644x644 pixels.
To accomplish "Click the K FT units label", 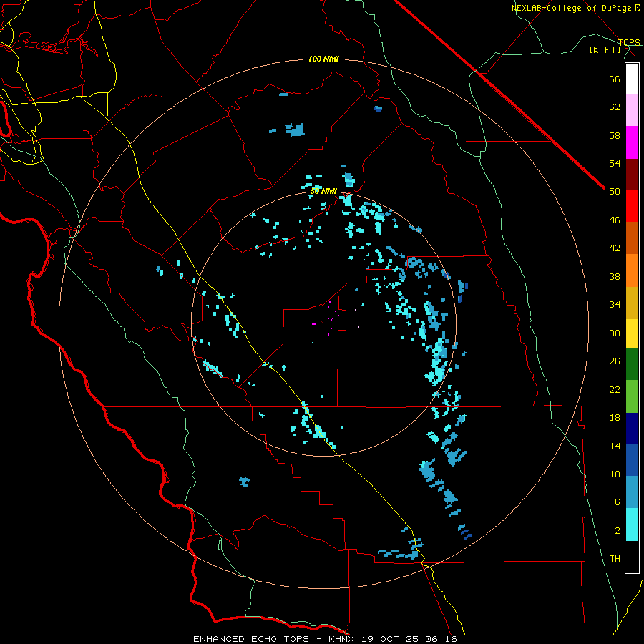I will tap(605, 49).
